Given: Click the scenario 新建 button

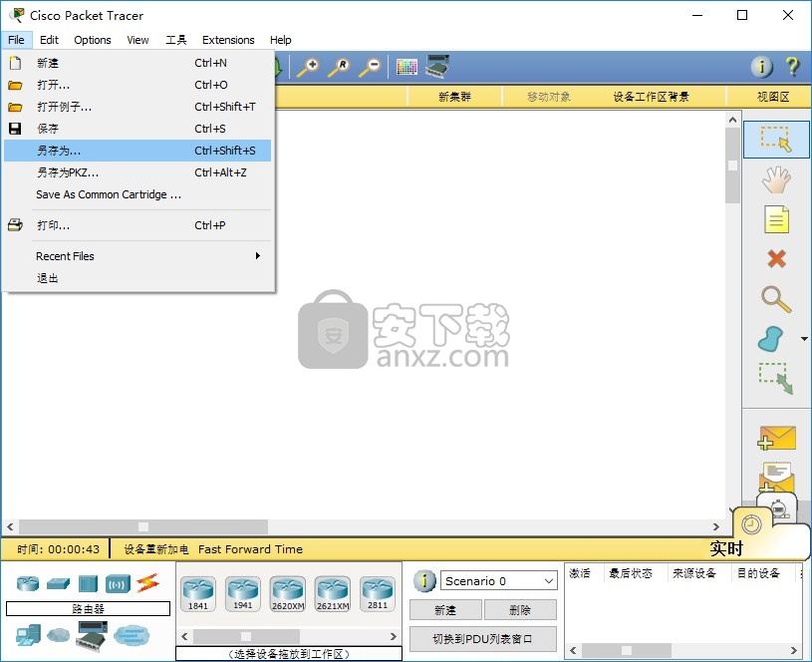Looking at the screenshot, I should point(445,610).
